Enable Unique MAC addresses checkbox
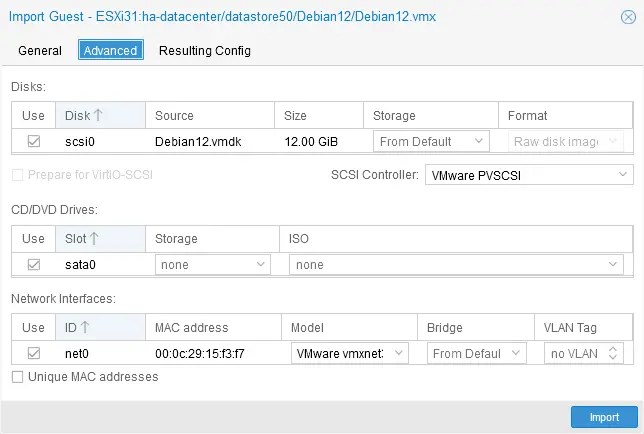Image resolution: width=644 pixels, height=434 pixels. point(17,377)
